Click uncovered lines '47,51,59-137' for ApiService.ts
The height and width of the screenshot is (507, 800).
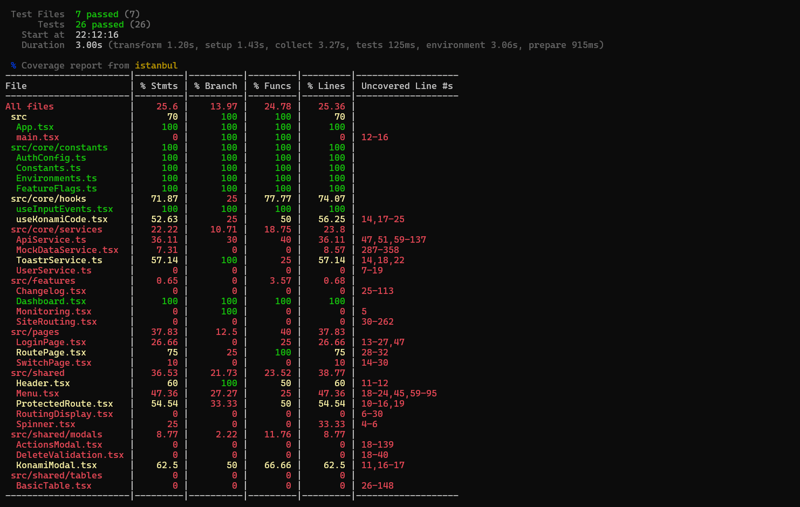(393, 240)
